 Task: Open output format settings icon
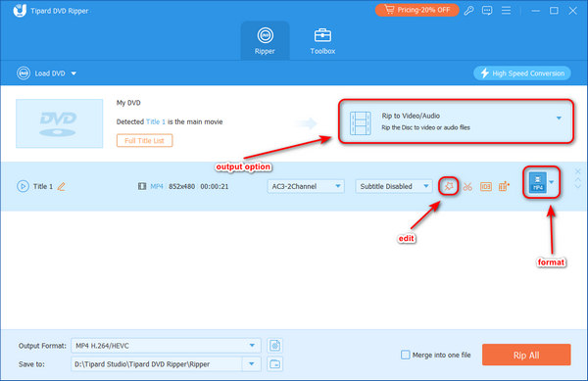274,346
